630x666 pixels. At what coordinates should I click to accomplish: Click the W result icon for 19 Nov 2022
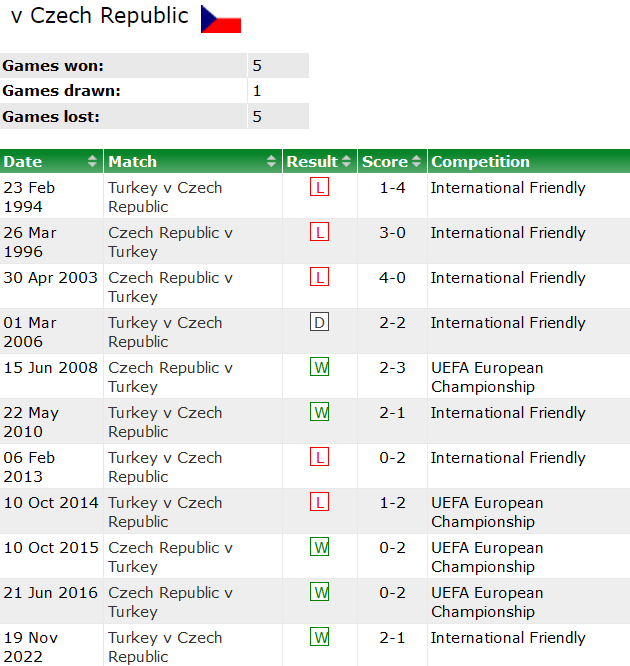point(319,638)
